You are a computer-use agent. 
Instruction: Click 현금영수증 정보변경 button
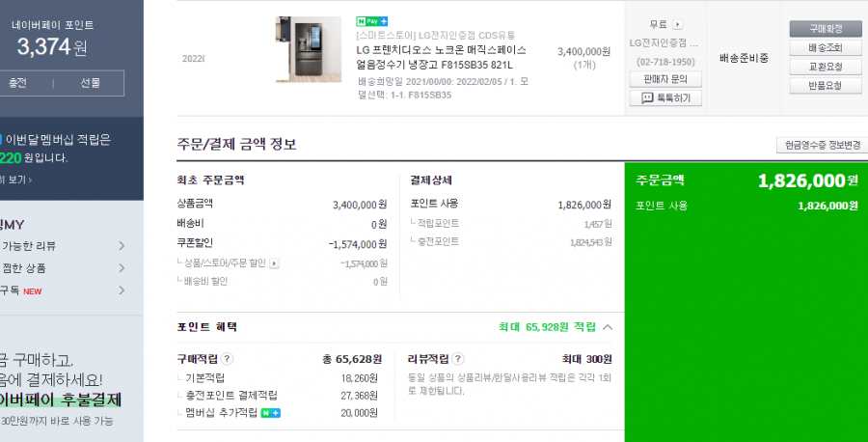point(822,145)
